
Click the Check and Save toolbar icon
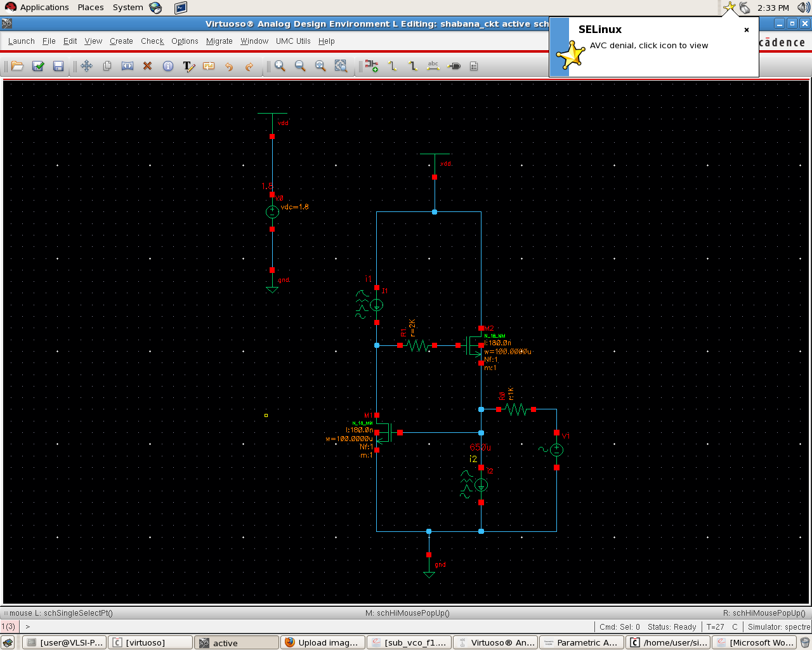(38, 66)
